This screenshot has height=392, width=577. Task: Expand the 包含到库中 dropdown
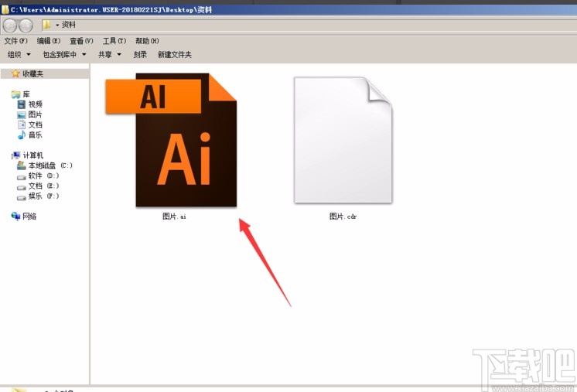[x=64, y=55]
